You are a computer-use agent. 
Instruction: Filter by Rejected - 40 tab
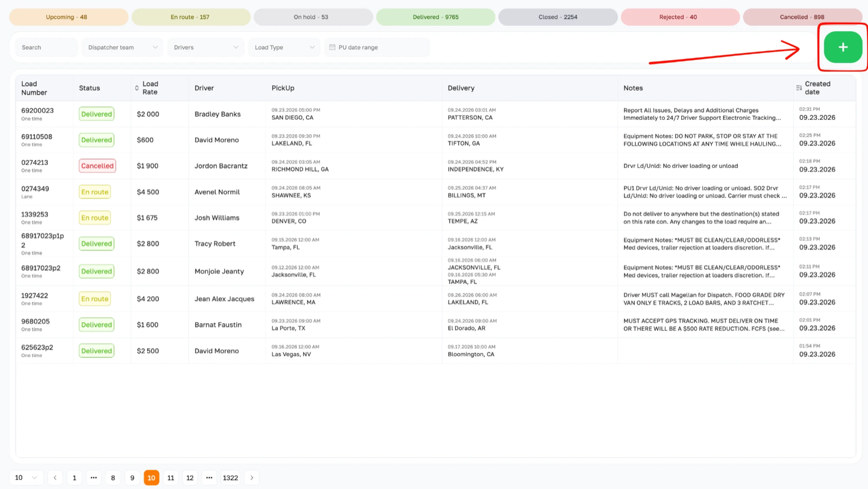[x=681, y=17]
